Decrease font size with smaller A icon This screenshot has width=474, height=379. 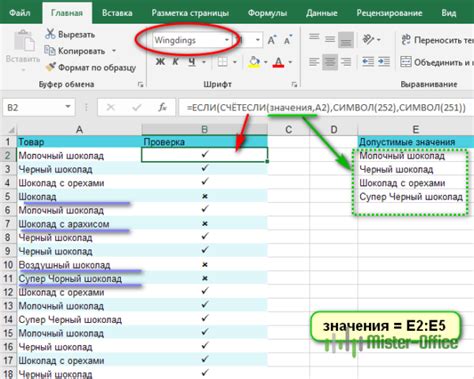pos(288,40)
